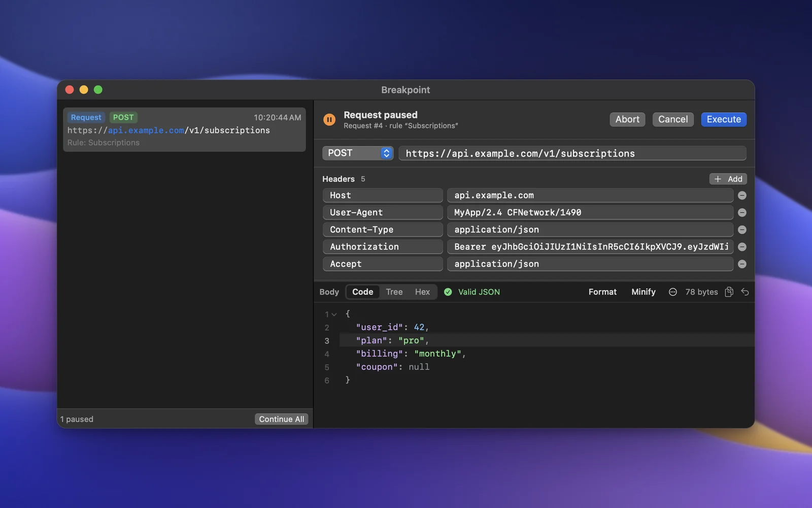Remove the Accept header row
The image size is (812, 508).
(742, 264)
